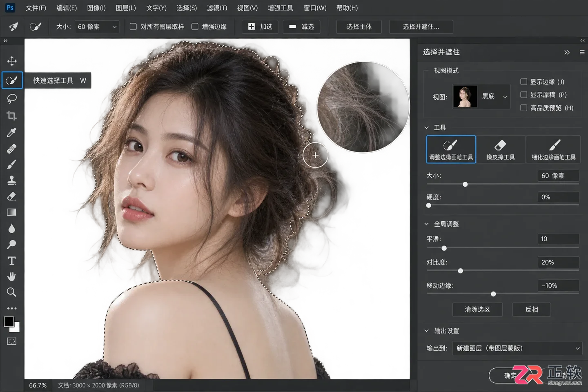Image resolution: width=588 pixels, height=392 pixels.
Task: Click the 清除选区 button
Action: click(477, 310)
